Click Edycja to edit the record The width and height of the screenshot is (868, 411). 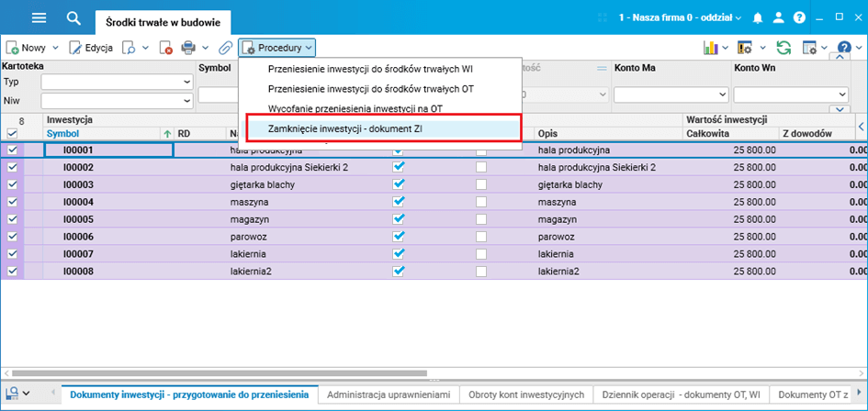pyautogui.click(x=91, y=48)
